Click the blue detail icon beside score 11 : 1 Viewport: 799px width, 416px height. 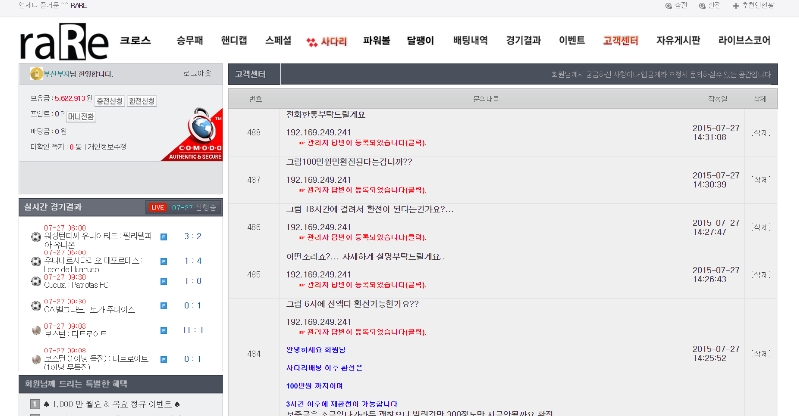point(164,330)
